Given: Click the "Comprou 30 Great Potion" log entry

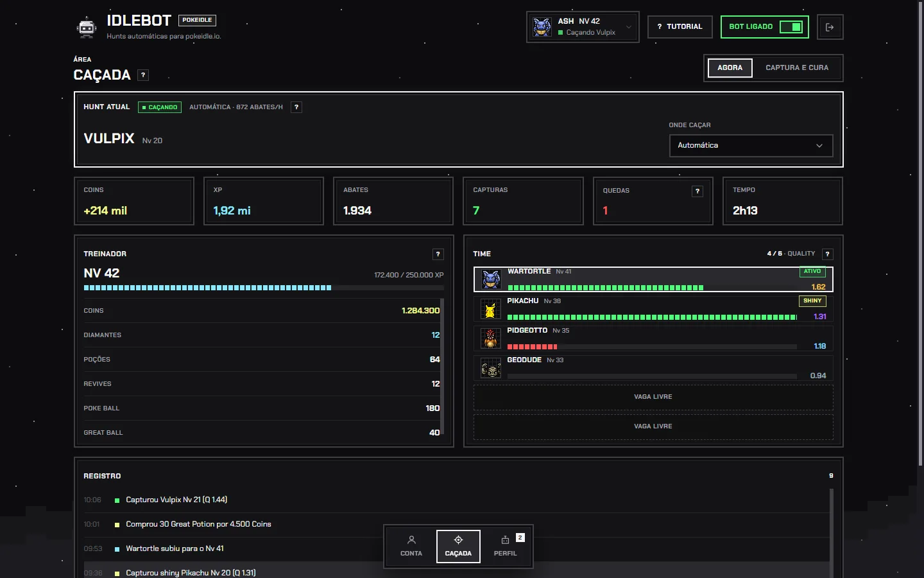Looking at the screenshot, I should coord(456,525).
